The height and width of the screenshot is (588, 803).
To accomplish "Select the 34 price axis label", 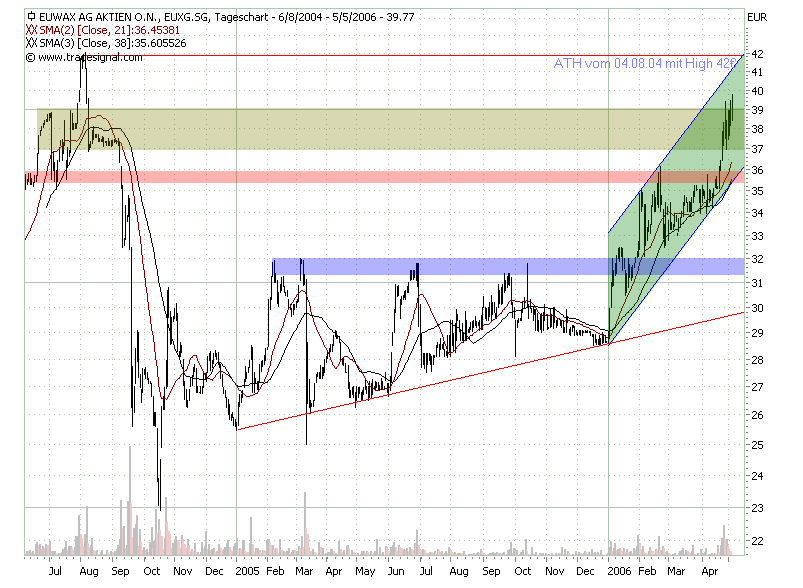I will pos(757,213).
